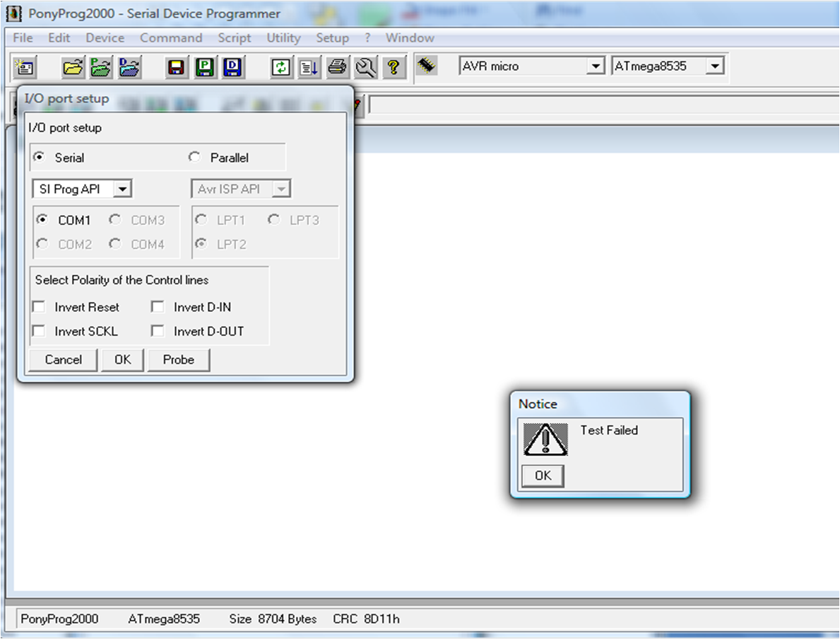Image resolution: width=840 pixels, height=639 pixels.
Task: Click OK in the Notice dialog
Action: [x=543, y=476]
